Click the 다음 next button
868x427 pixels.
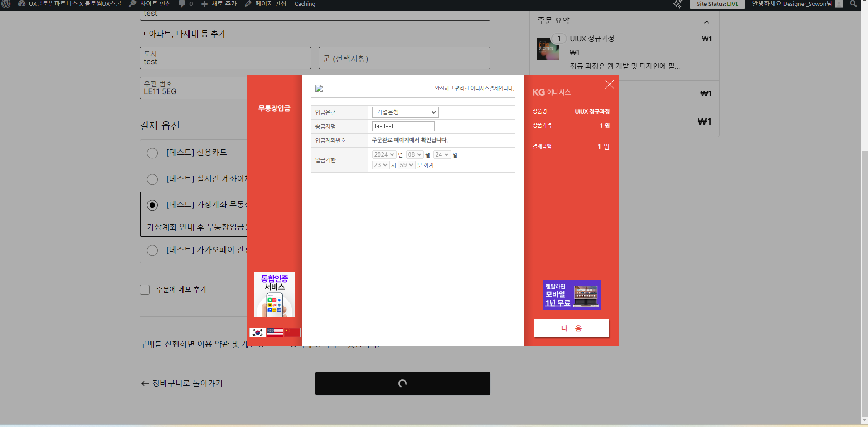[x=571, y=328]
